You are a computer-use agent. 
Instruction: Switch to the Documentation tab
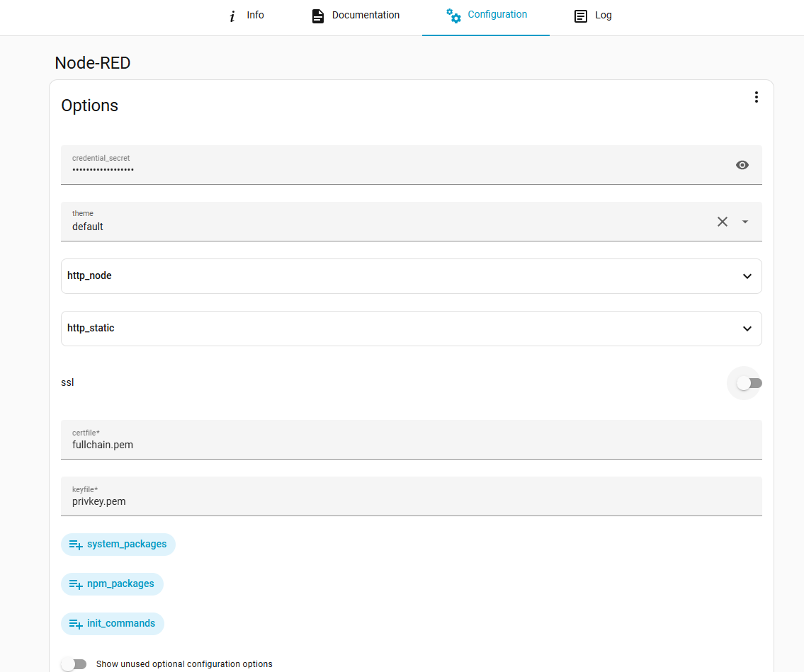pos(366,16)
